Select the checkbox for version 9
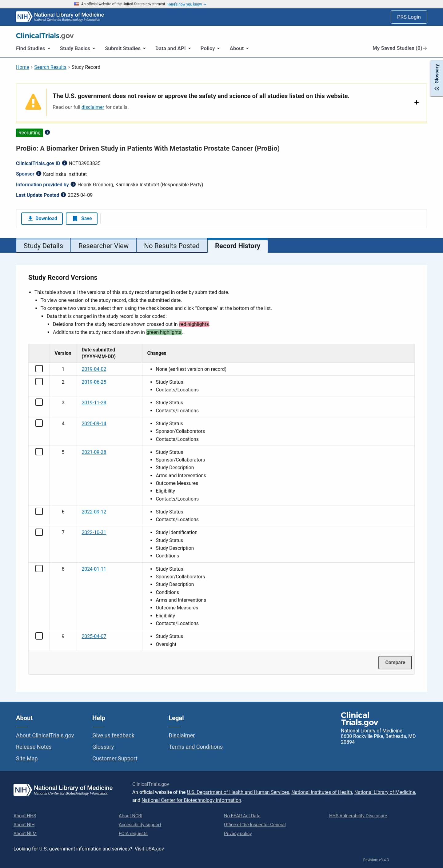Image resolution: width=443 pixels, height=868 pixels. [x=39, y=636]
